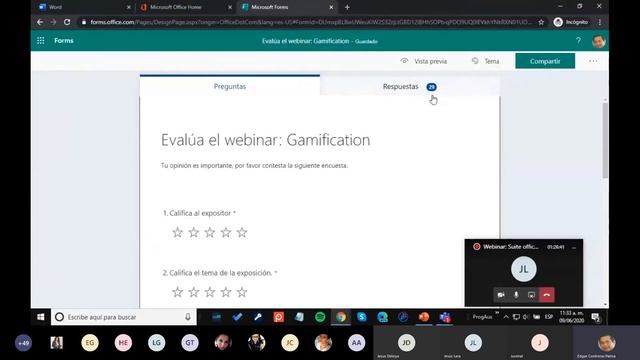Open the Forms app launcher grid
The width and height of the screenshot is (640, 360).
[x=40, y=40]
